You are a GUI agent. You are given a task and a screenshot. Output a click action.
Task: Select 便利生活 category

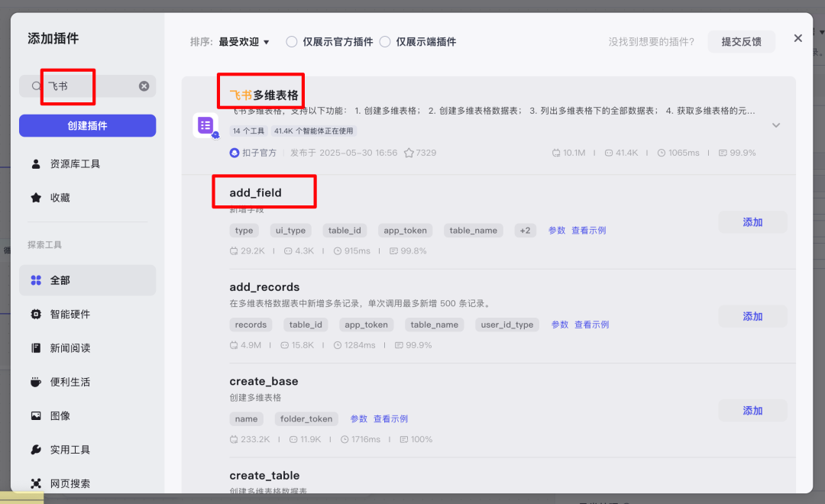pyautogui.click(x=87, y=382)
